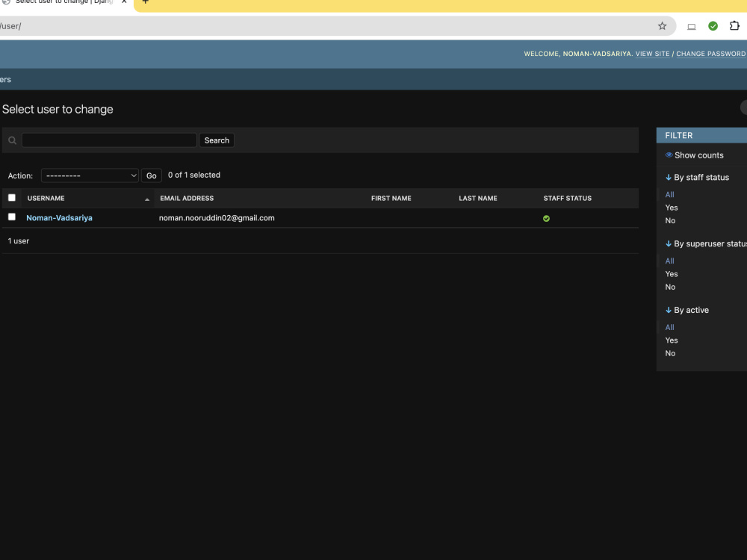Sort by Username column header
Image resolution: width=747 pixels, height=560 pixels.
click(46, 199)
